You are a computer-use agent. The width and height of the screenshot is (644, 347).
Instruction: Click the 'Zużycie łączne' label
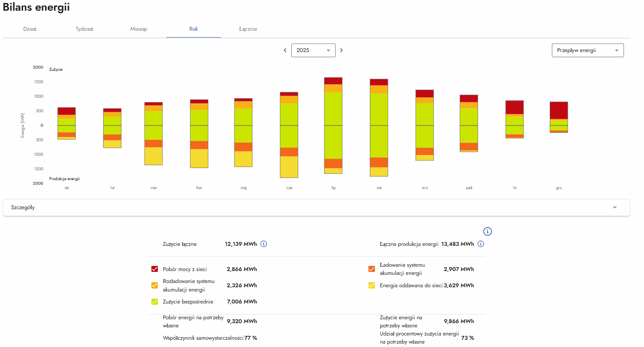coord(180,244)
